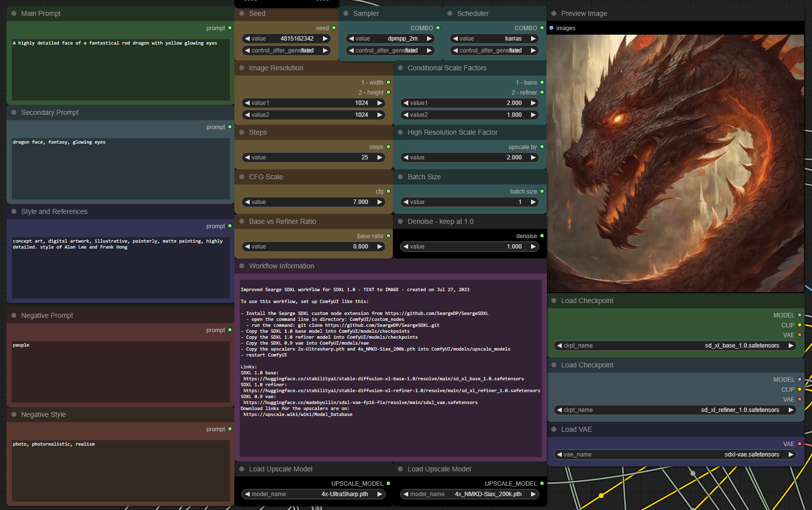Click right arrow of base ratio value
The image size is (812, 510).
pos(379,247)
